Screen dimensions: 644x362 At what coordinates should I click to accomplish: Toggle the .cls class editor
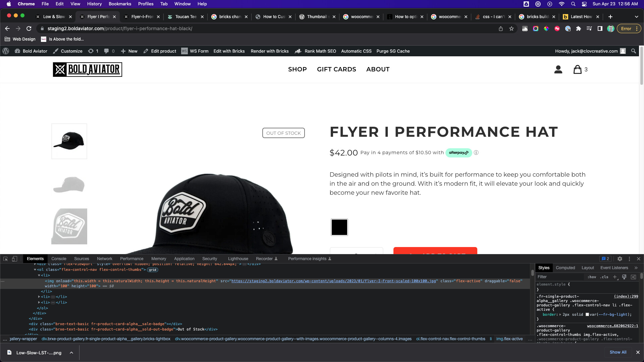(604, 277)
